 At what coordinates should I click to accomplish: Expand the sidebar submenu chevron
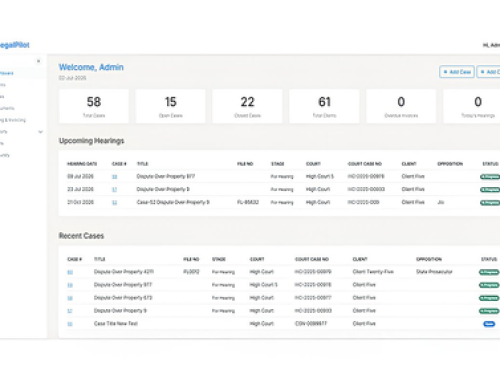pyautogui.click(x=40, y=132)
